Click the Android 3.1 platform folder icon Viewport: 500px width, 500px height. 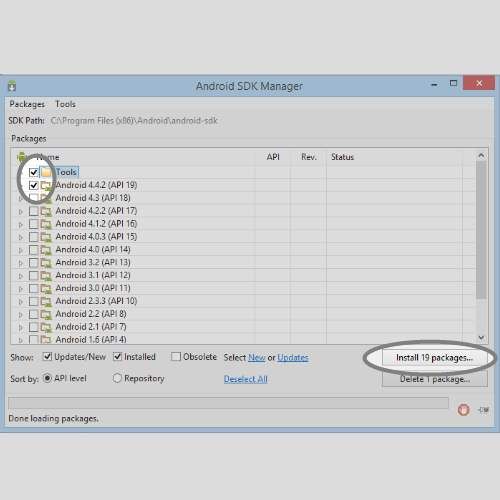pos(46,276)
